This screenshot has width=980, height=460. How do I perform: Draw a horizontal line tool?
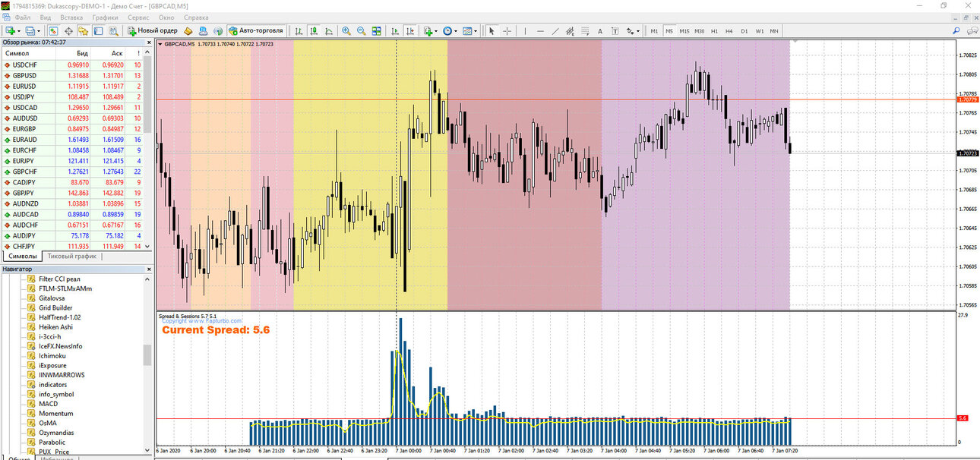coord(540,31)
